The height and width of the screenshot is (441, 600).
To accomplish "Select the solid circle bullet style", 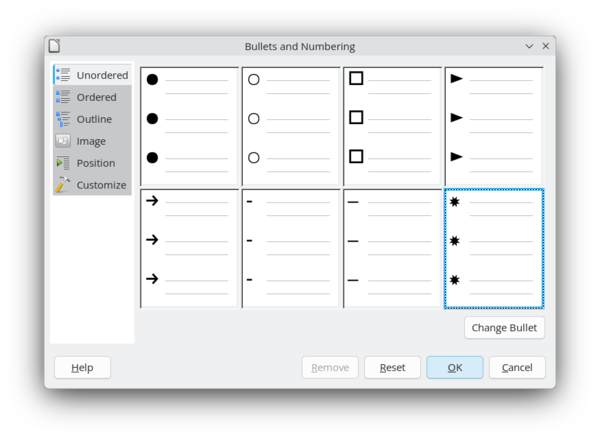I will pyautogui.click(x=189, y=126).
